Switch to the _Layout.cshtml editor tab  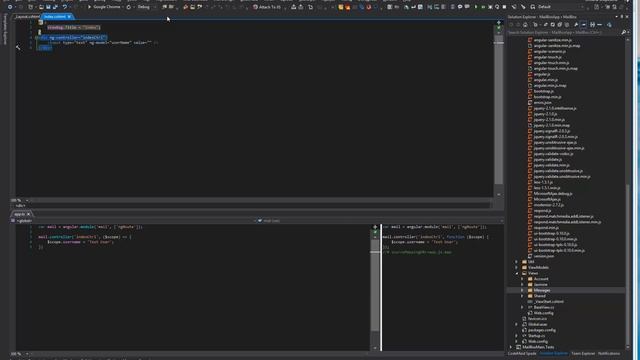tap(27, 17)
